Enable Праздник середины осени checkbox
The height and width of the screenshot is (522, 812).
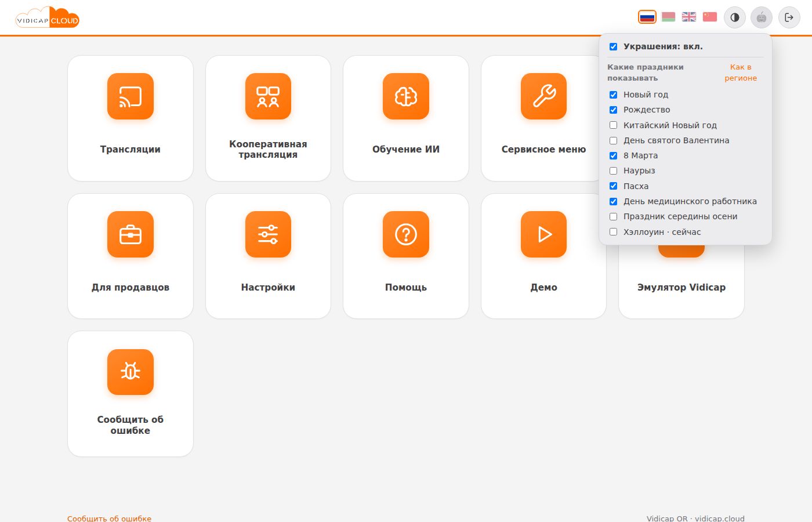tap(613, 216)
